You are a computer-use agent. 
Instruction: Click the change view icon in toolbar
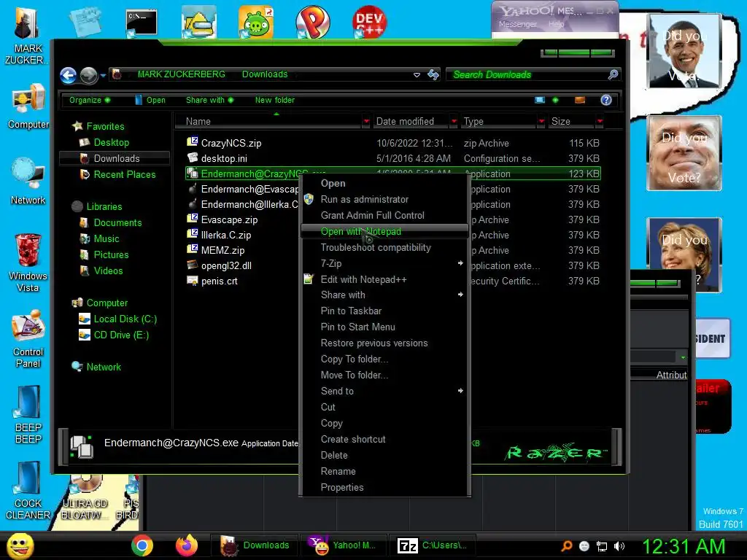pos(540,100)
